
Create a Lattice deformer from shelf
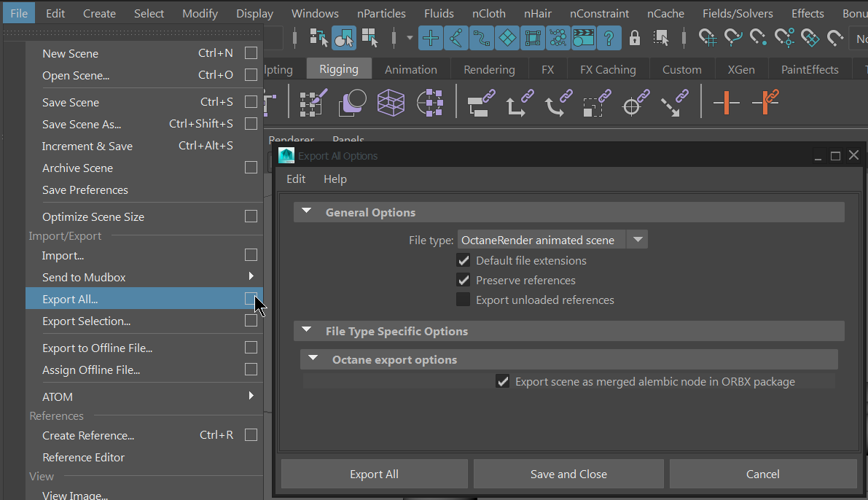click(x=391, y=103)
